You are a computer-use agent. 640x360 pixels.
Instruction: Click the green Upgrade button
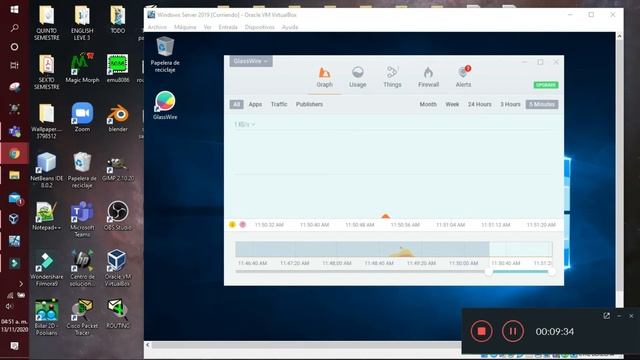click(546, 85)
